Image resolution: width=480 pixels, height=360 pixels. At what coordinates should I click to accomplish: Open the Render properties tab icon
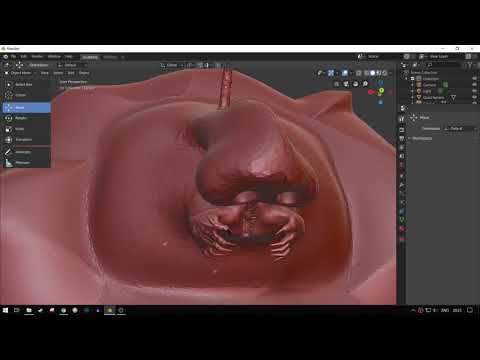coord(402,130)
